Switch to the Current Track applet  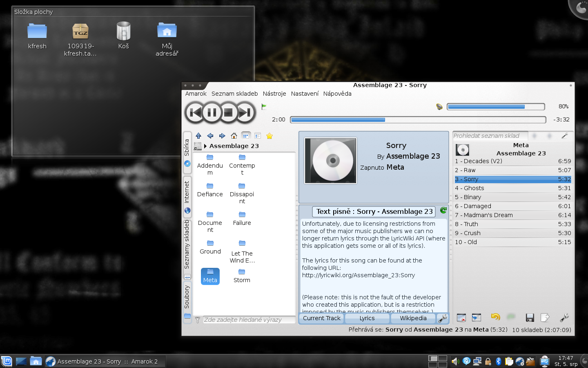322,318
